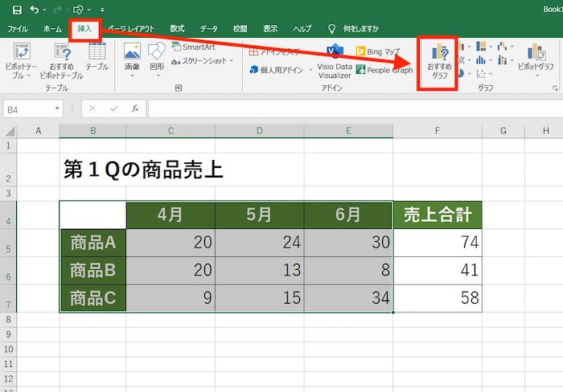Open the Undo history dropdown arrow
563x392 pixels.
(44, 10)
